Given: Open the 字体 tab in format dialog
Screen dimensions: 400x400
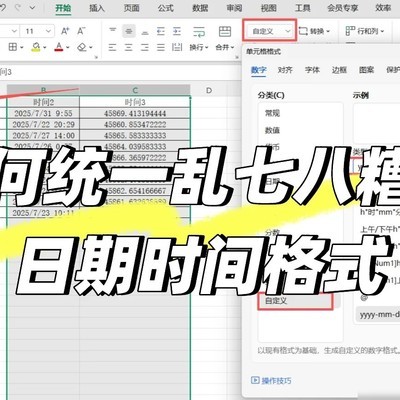Looking at the screenshot, I should click(312, 70).
